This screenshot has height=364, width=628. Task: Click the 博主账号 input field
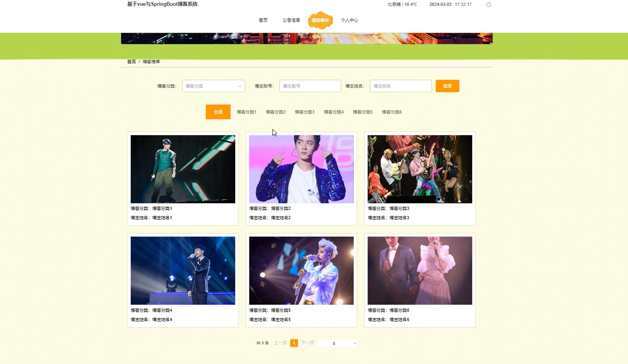pos(310,86)
